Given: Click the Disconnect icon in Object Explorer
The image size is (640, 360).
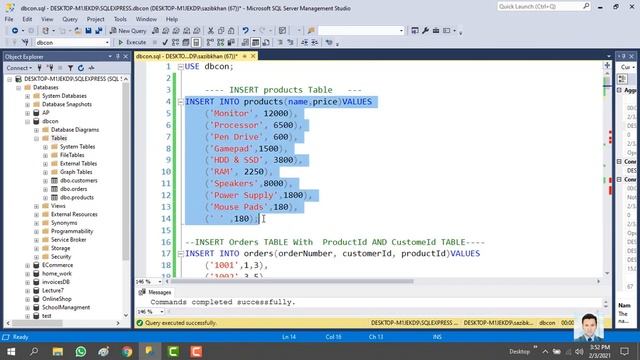Looking at the screenshot, I should [x=50, y=68].
